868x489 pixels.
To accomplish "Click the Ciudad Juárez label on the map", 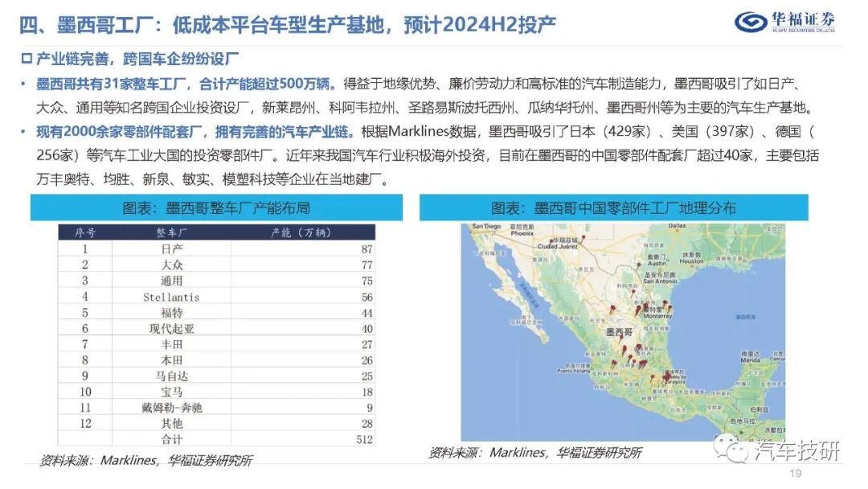I will tap(558, 246).
